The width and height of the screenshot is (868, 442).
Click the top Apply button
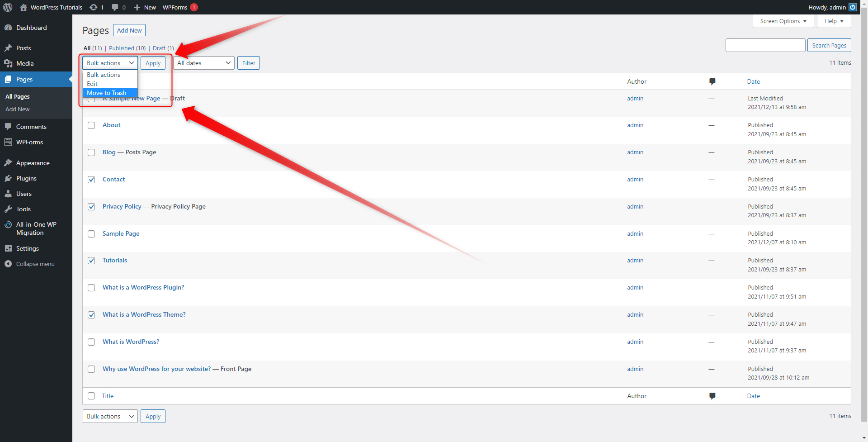[153, 63]
